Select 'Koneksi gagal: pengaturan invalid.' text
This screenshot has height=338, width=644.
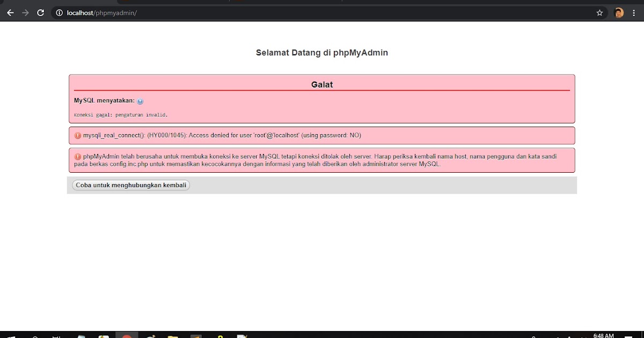click(x=121, y=115)
